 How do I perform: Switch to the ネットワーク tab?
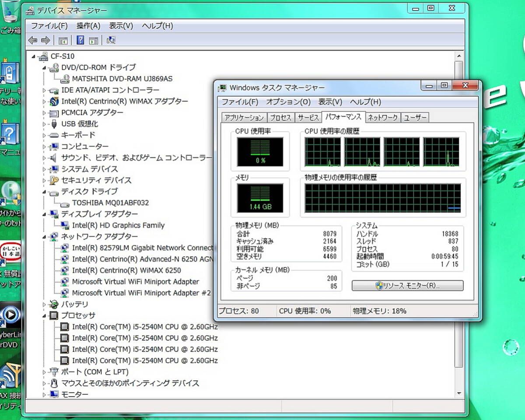point(383,118)
